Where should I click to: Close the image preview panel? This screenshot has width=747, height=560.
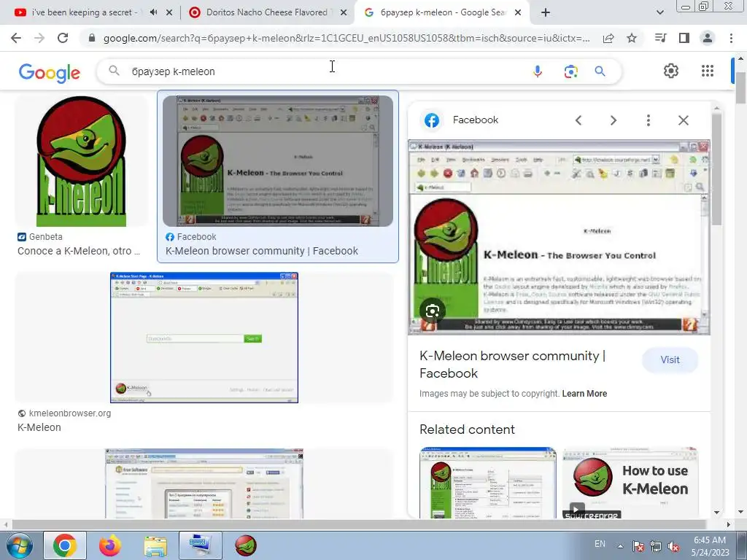coord(683,120)
